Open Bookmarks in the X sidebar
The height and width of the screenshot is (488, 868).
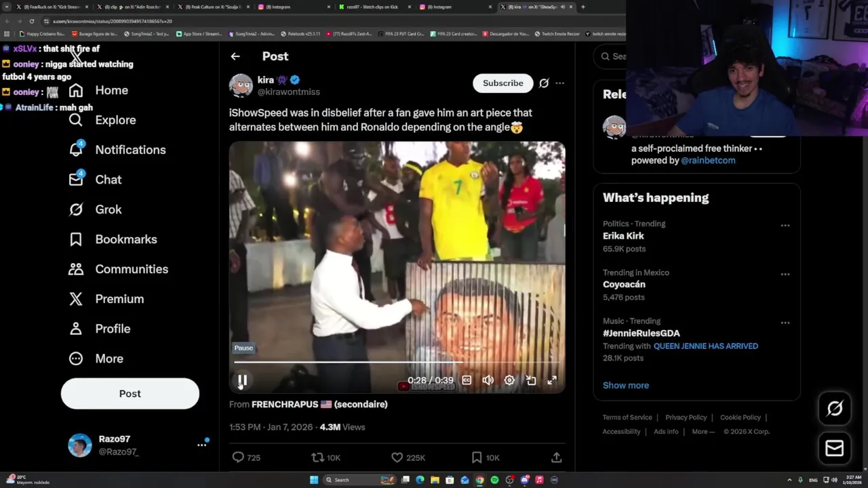[x=113, y=239]
